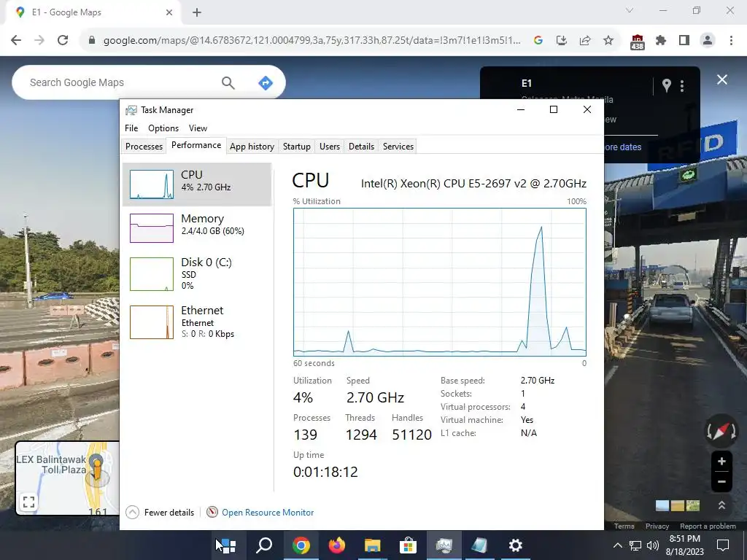The height and width of the screenshot is (560, 747).
Task: Open Task Manager File menu
Action: click(x=131, y=128)
